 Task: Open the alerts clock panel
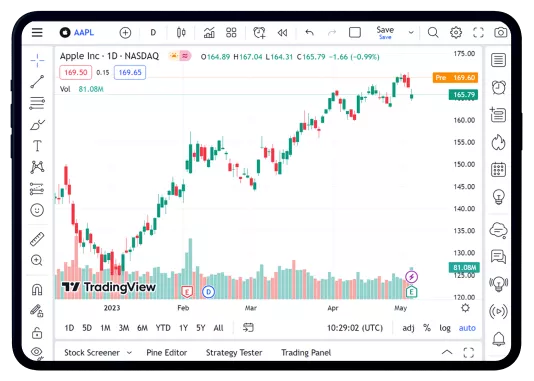point(498,88)
